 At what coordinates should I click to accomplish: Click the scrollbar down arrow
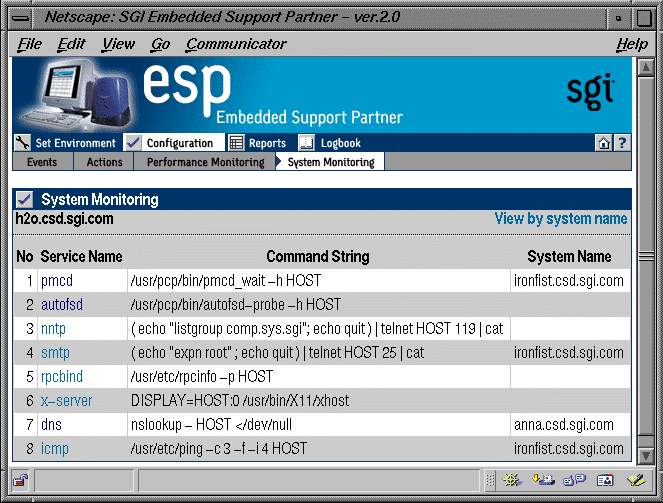(646, 455)
